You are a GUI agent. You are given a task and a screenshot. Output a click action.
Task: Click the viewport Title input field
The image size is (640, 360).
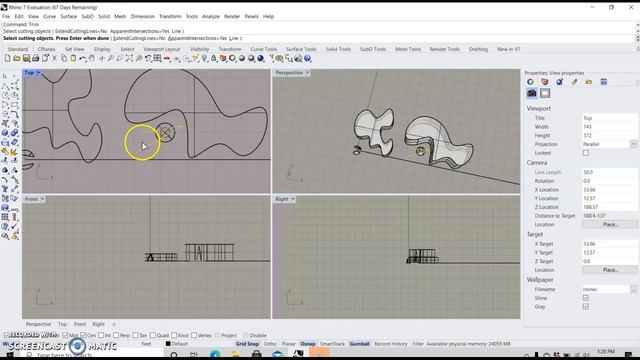(610, 118)
